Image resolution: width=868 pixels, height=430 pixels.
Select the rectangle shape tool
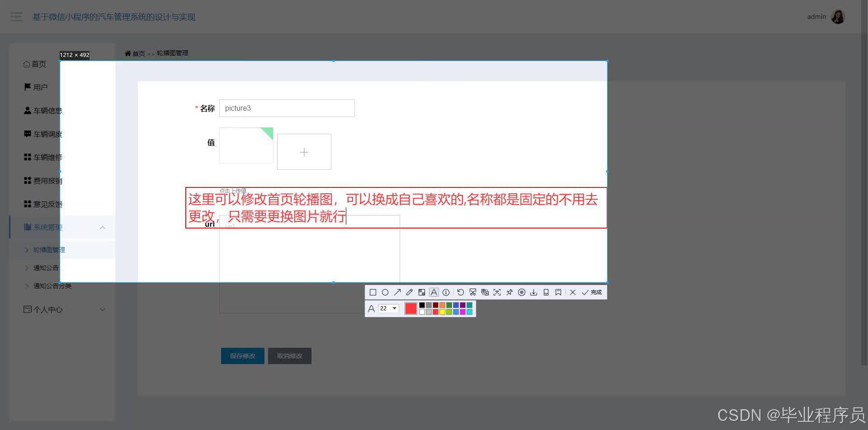click(373, 292)
